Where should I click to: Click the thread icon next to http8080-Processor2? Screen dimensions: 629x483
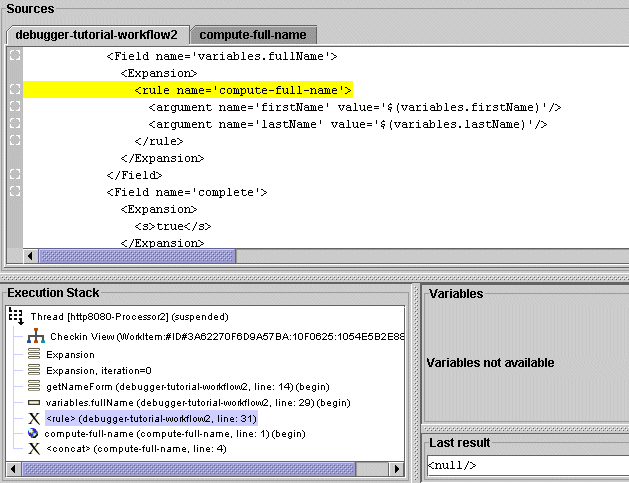click(x=16, y=317)
